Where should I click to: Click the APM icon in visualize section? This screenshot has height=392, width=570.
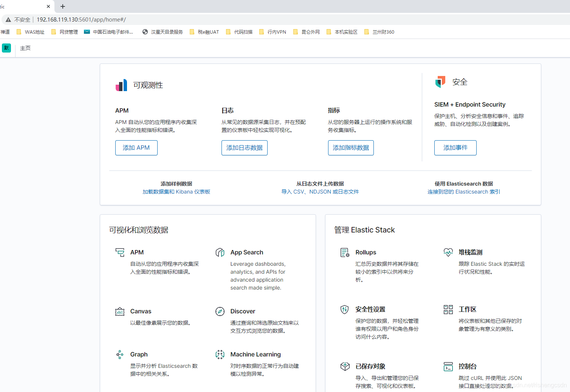point(120,253)
